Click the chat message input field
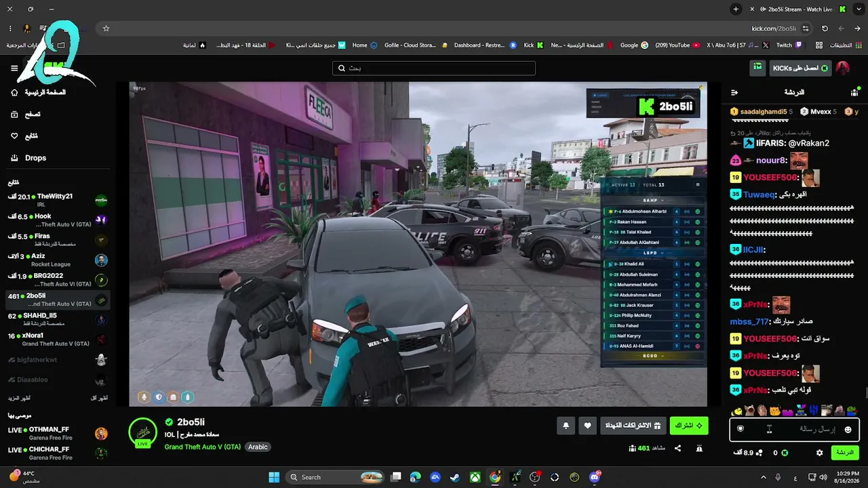 [794, 429]
